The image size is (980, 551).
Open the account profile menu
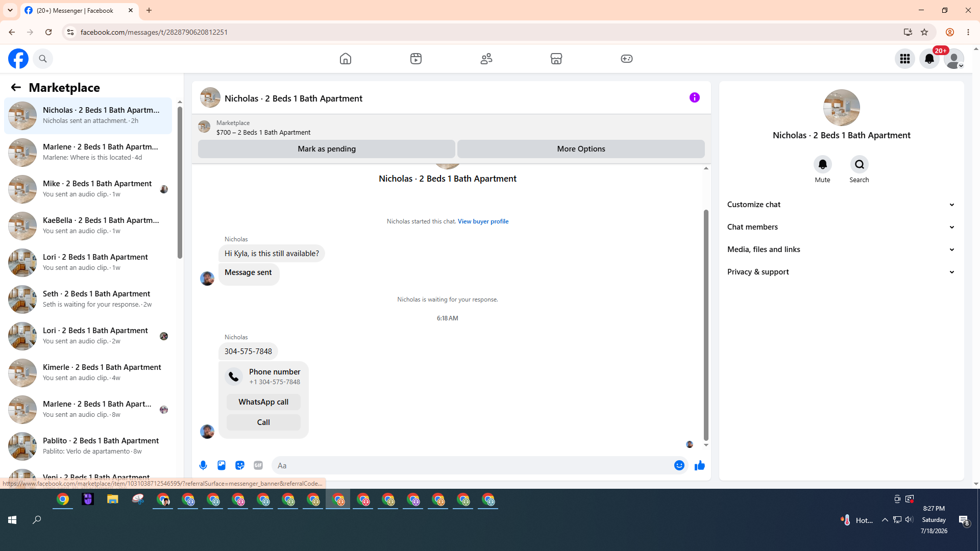pyautogui.click(x=954, y=59)
